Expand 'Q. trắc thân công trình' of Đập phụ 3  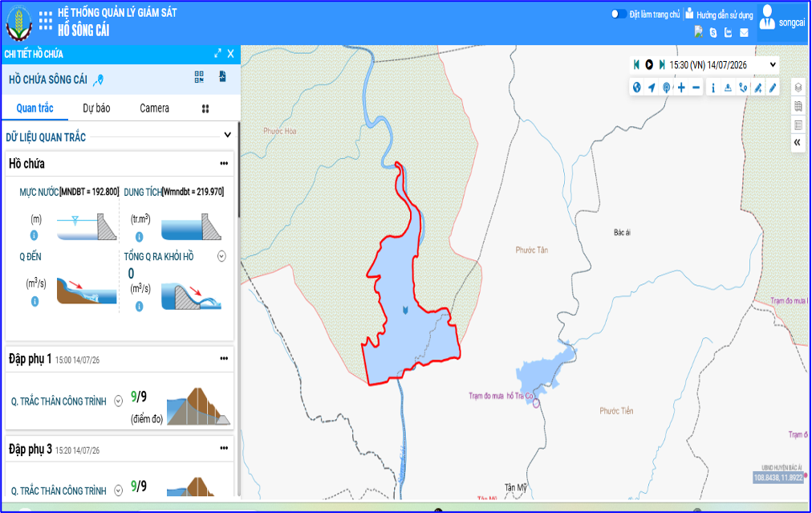pyautogui.click(x=118, y=491)
